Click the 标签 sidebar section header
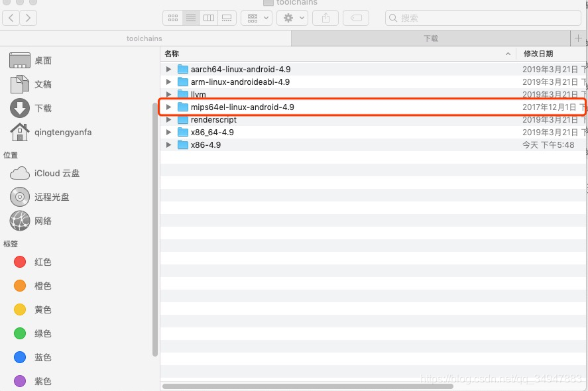 (11, 244)
